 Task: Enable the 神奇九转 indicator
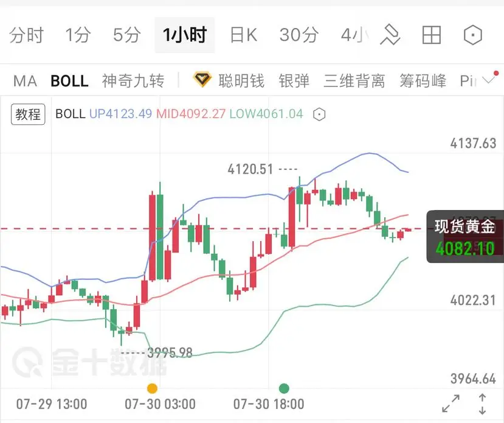pyautogui.click(x=133, y=81)
